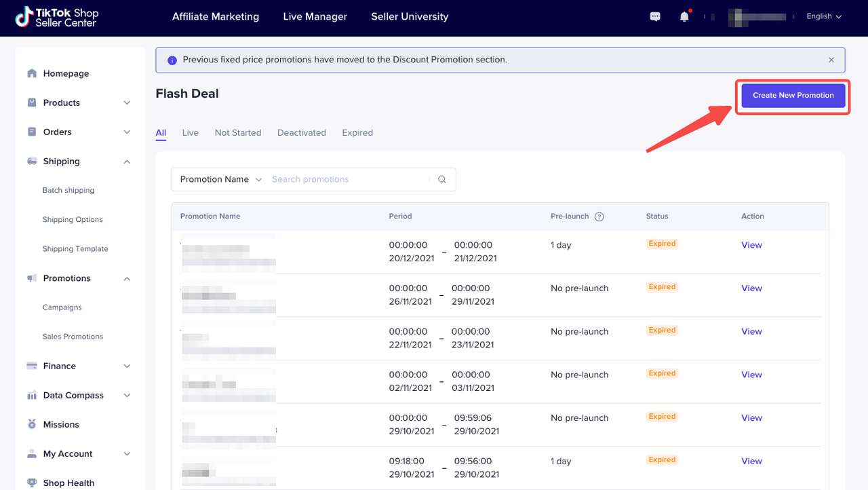Dismiss the fixed price promotions notice
The height and width of the screenshot is (490, 868).
[x=831, y=60]
